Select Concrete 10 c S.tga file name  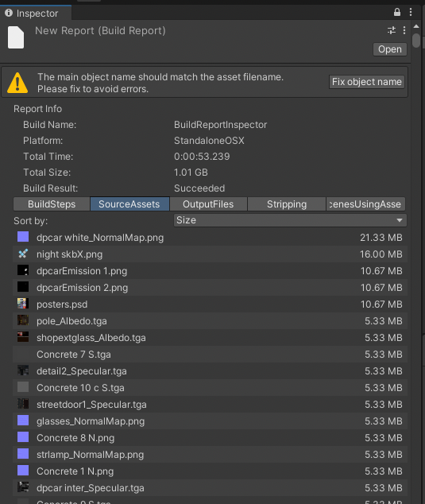coord(80,388)
